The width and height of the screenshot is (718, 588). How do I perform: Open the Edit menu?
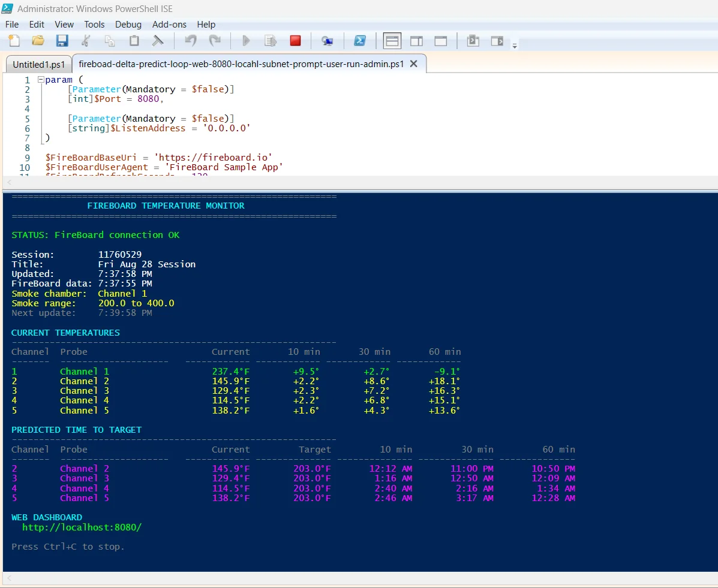[x=37, y=24]
